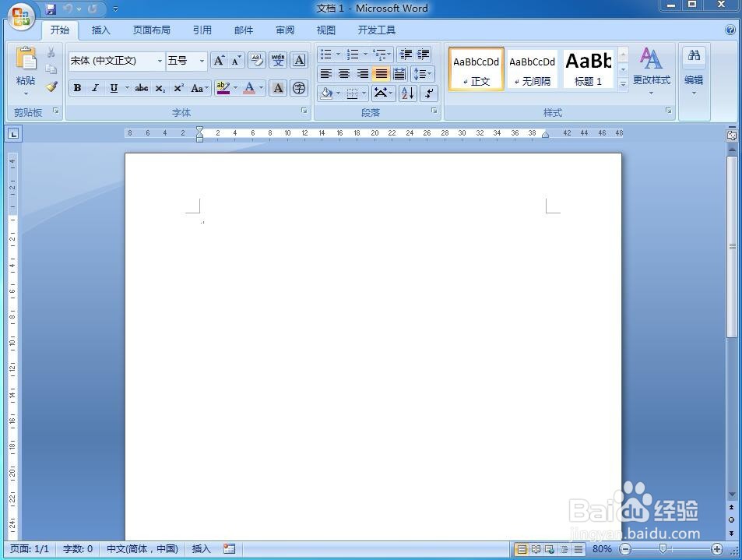Click the Phonetic Guide wén icon
Screen dimensions: 742x560
click(x=278, y=61)
